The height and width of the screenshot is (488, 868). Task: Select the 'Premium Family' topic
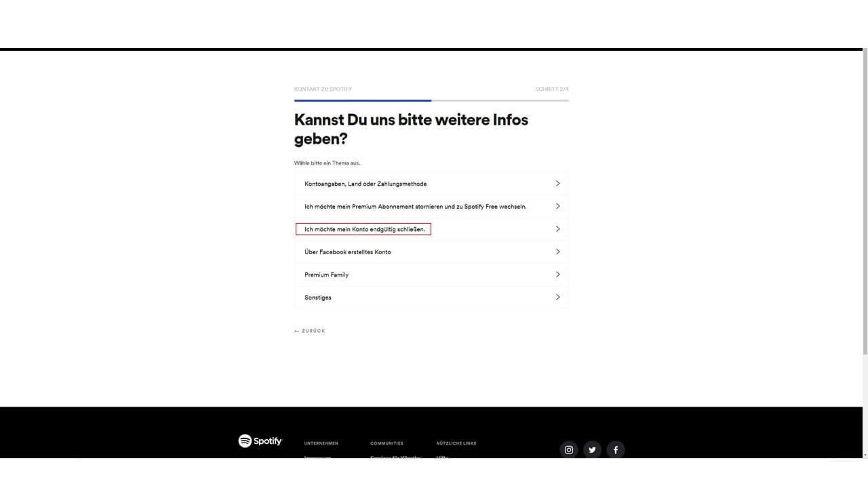431,274
